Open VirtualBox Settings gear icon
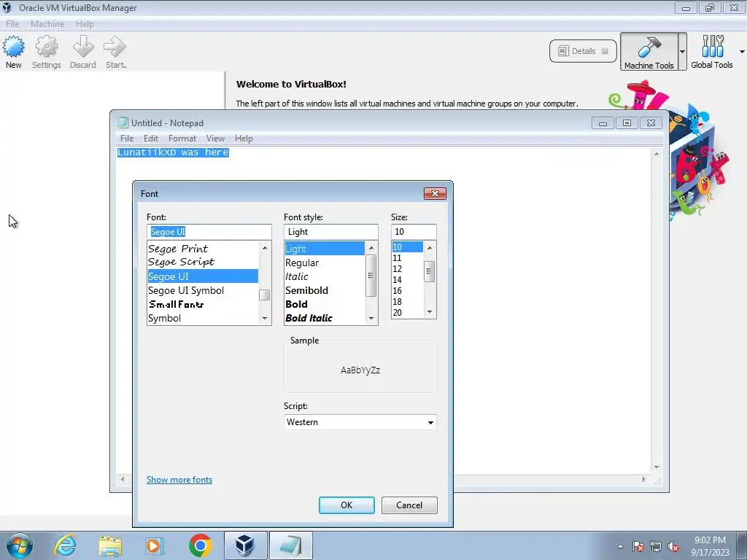 (46, 47)
